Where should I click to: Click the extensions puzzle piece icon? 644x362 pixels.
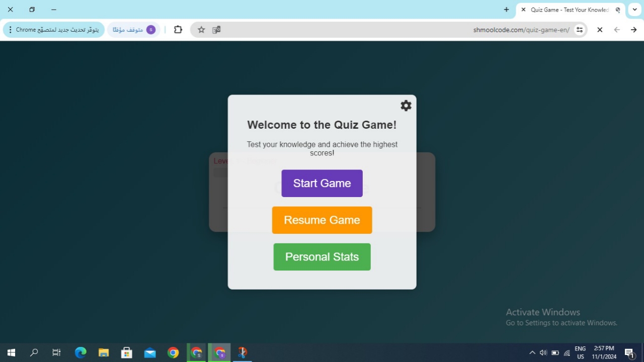[x=178, y=30]
